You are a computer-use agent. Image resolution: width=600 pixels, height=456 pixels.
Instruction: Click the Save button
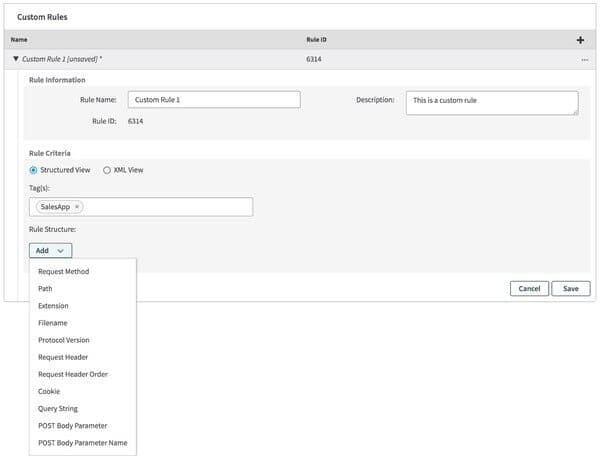(570, 288)
